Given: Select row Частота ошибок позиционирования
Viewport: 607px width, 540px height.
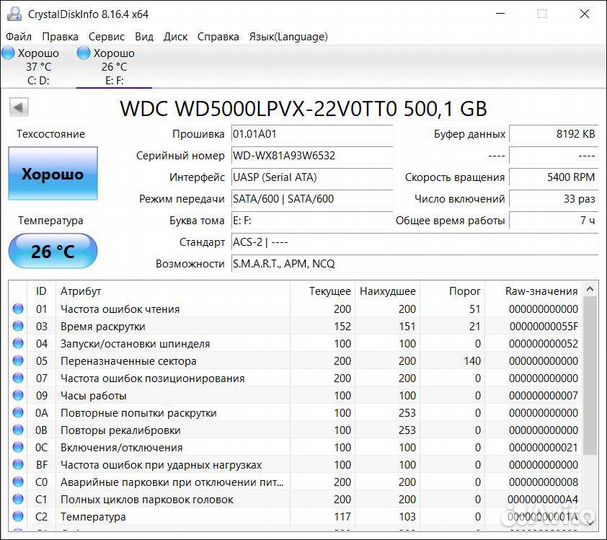Looking at the screenshot, I should coord(296,378).
